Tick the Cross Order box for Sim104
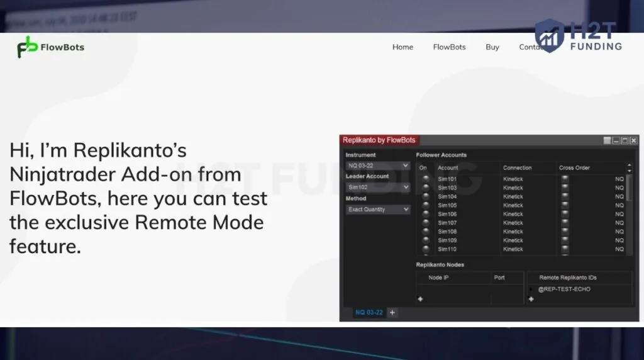Screen dimensions: 644x360 tap(565, 196)
